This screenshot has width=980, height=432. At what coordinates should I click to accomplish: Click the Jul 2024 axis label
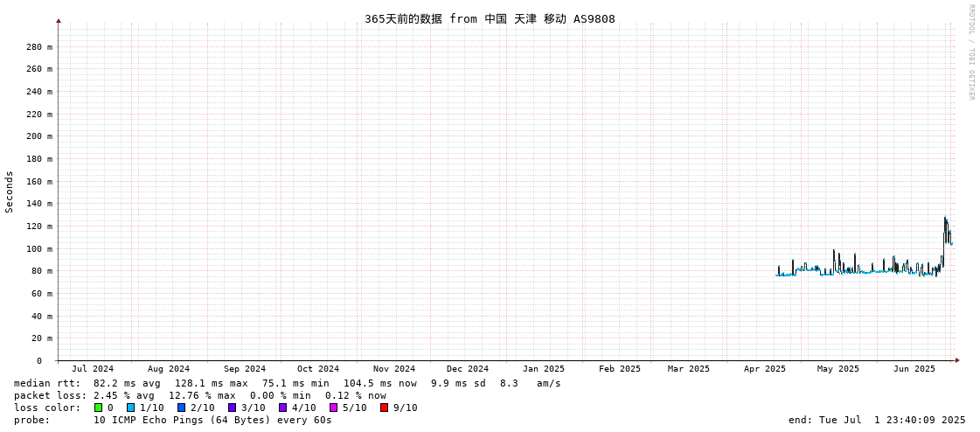coord(94,369)
